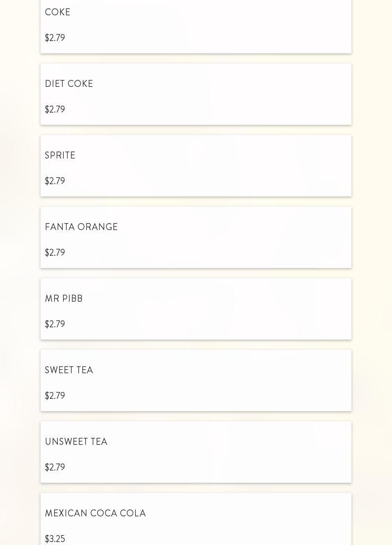This screenshot has height=545, width=392.
Task: Open the Diet Coke item
Action: click(69, 84)
